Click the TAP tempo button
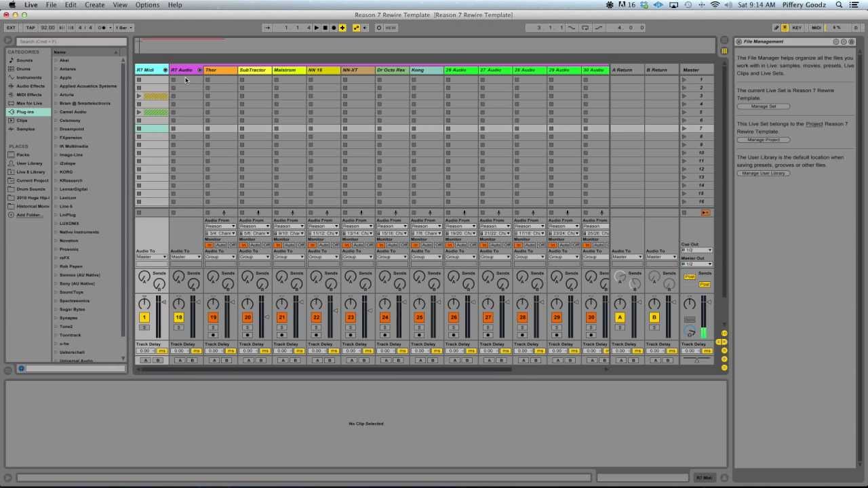Image resolution: width=868 pixels, height=488 pixels. (31, 28)
